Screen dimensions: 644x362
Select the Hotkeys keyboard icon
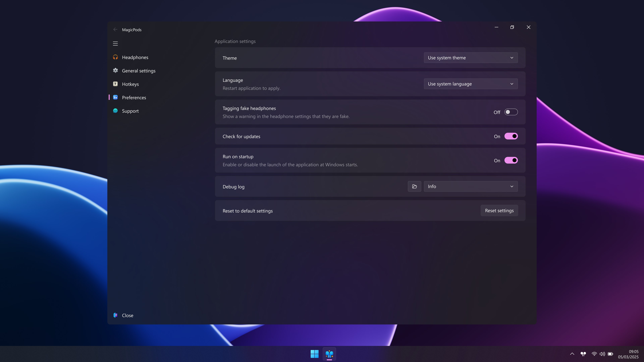pos(115,84)
